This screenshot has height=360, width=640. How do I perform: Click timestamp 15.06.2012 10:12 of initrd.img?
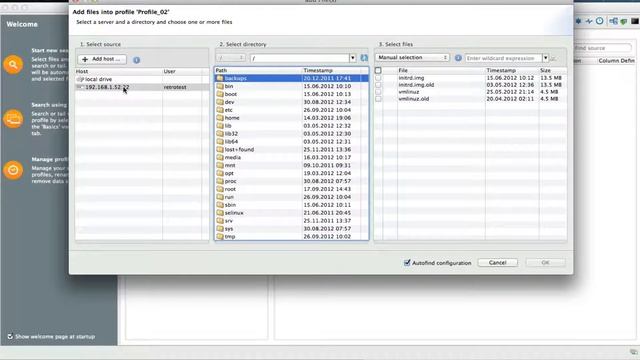pyautogui.click(x=510, y=78)
